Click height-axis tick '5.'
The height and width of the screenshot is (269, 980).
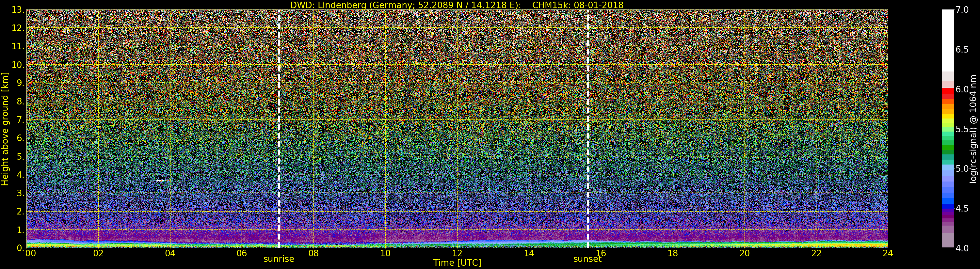tap(21, 157)
